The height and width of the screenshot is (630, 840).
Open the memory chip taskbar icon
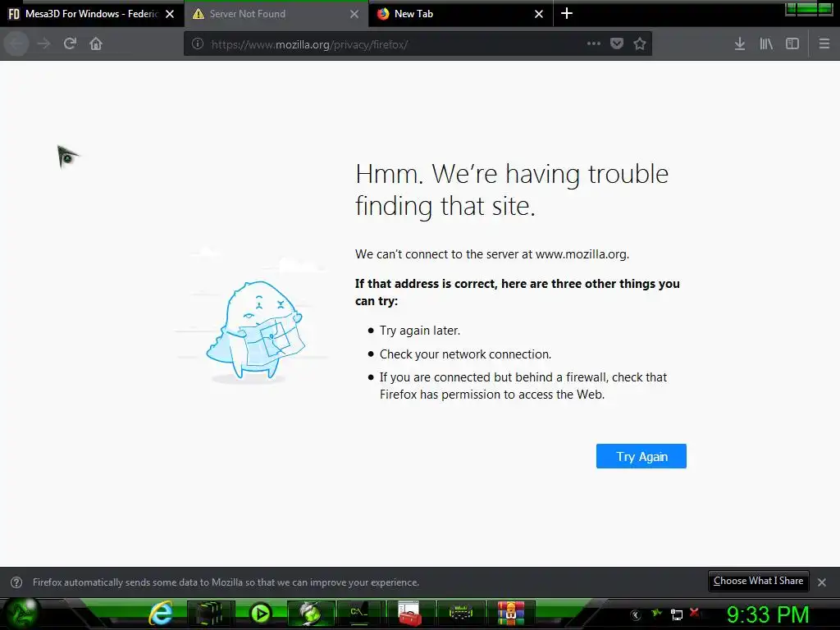pos(461,614)
